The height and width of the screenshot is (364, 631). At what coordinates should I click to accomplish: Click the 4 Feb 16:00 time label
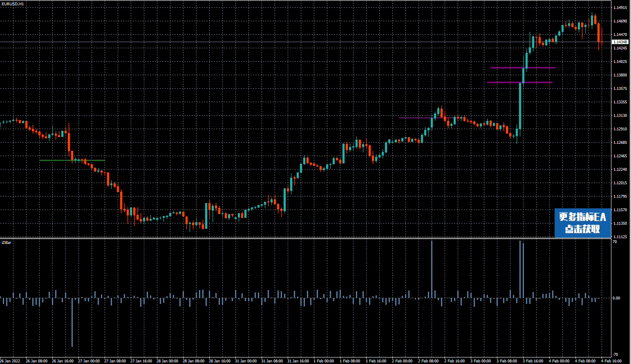pos(611,361)
